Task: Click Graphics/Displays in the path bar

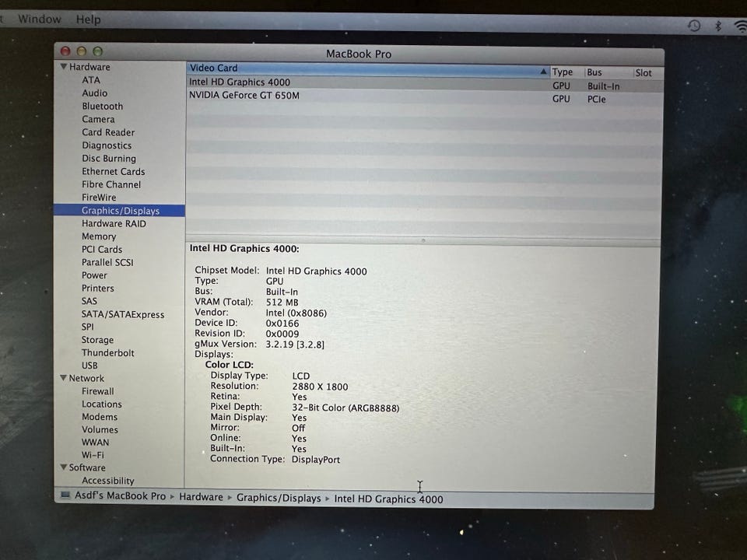Action: pos(279,498)
